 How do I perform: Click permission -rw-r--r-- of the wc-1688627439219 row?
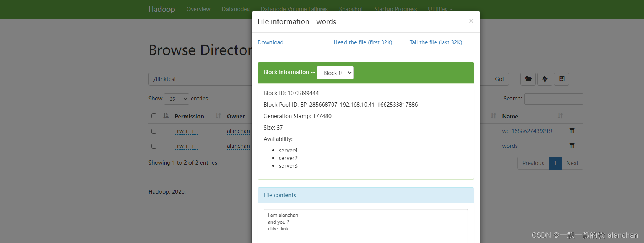[x=187, y=131]
